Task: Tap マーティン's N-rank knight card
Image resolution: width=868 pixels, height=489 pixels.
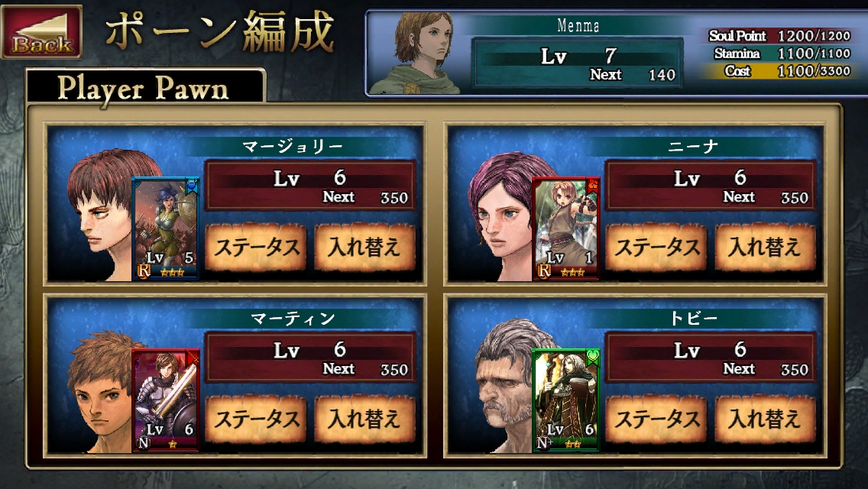Action: click(x=166, y=400)
